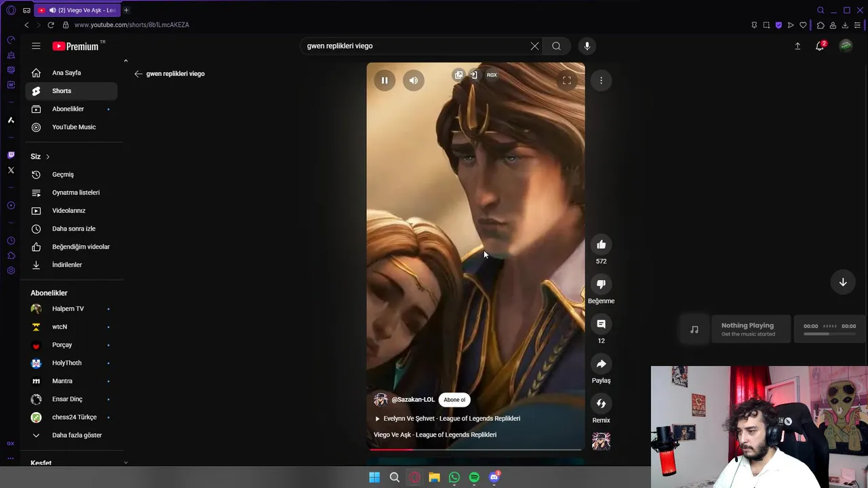868x488 pixels.
Task: Open the sound thumbnail below Remix
Action: pyautogui.click(x=601, y=441)
